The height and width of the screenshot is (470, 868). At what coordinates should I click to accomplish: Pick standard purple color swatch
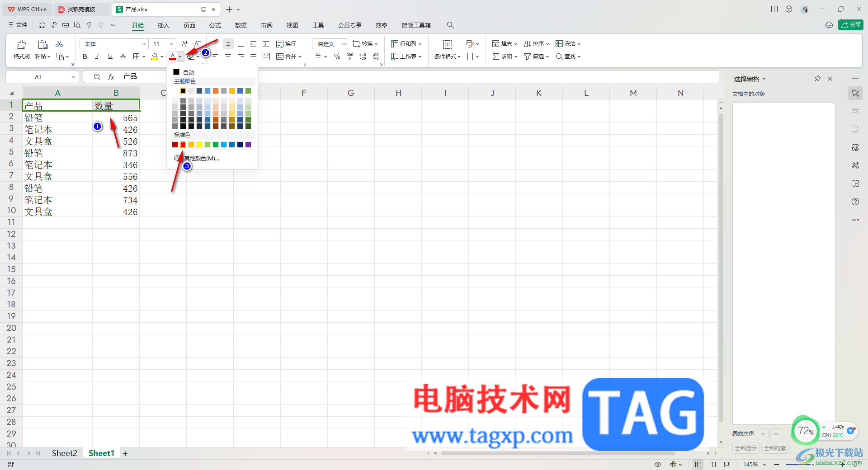[x=248, y=145]
